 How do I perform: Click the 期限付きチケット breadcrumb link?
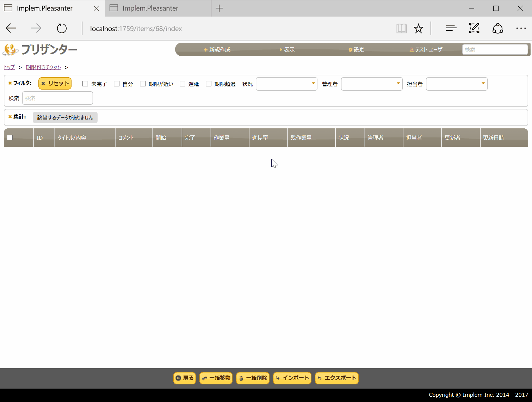[43, 67]
